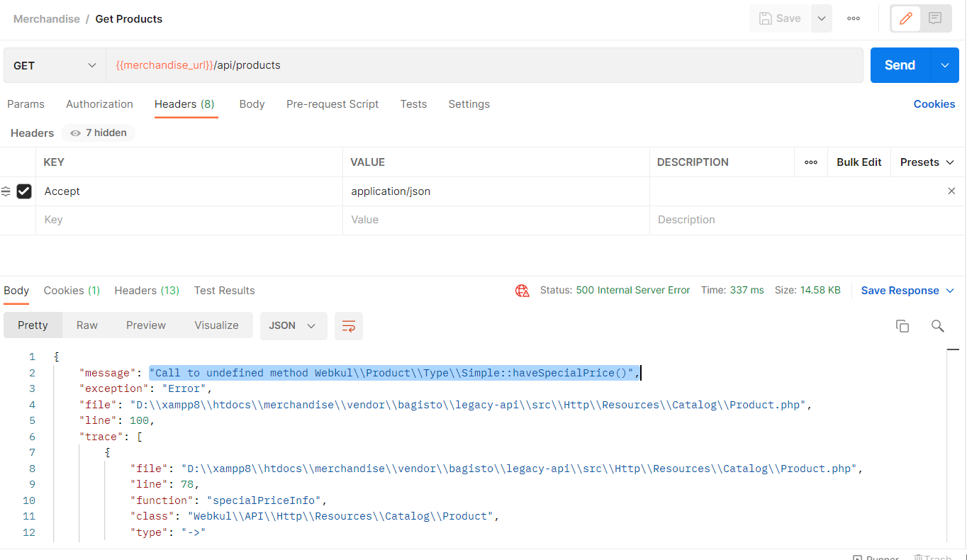967x560 pixels.
Task: Open the request Body tab
Action: tap(252, 103)
